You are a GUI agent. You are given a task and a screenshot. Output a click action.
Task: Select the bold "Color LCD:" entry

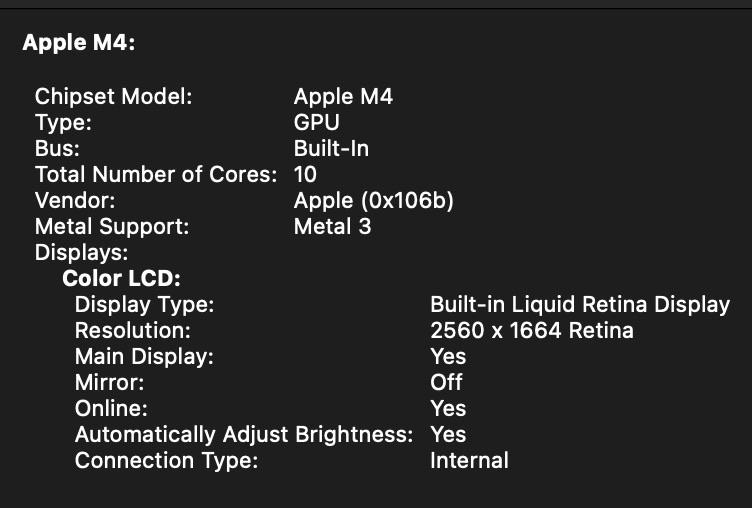coord(121,279)
